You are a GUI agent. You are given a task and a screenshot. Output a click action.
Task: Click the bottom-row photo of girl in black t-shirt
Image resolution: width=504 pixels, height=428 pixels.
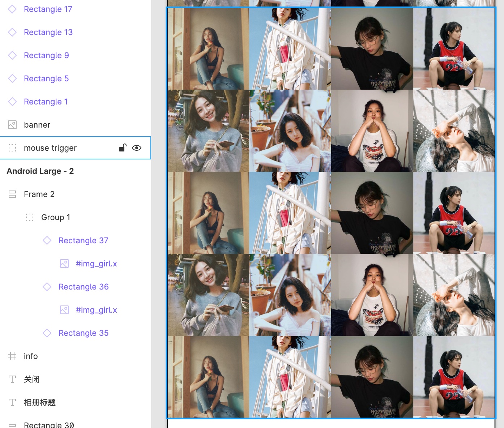point(372,377)
